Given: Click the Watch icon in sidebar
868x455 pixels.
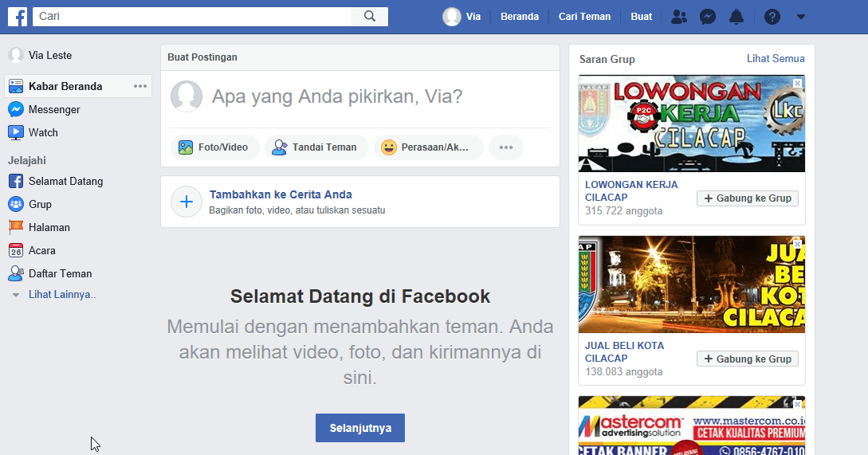Looking at the screenshot, I should 15,132.
